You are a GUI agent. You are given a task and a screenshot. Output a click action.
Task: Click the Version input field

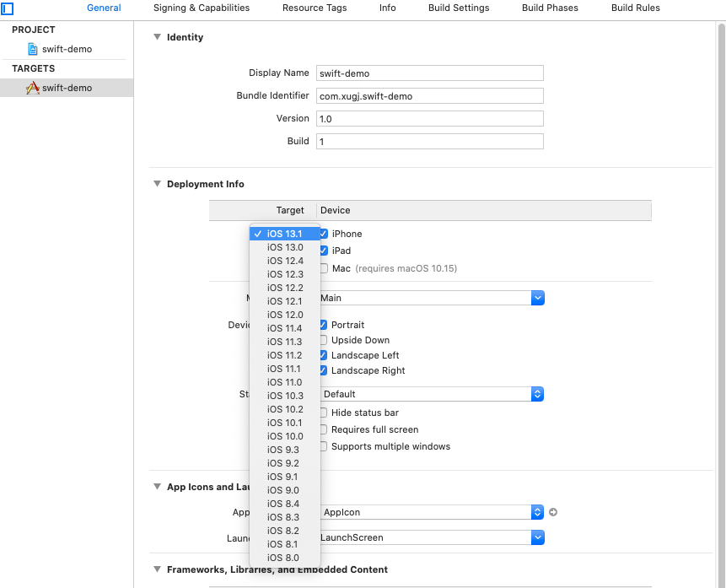coord(430,119)
